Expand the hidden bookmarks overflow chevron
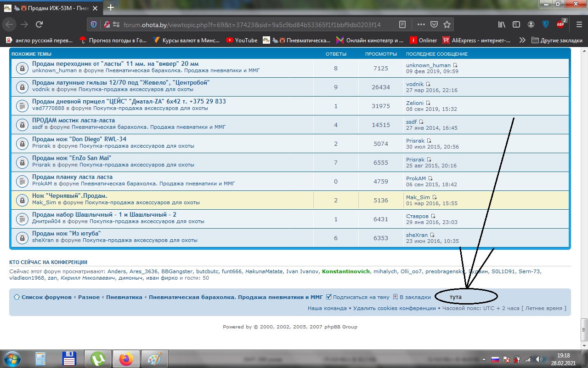The height and width of the screenshot is (368, 588). tap(522, 40)
